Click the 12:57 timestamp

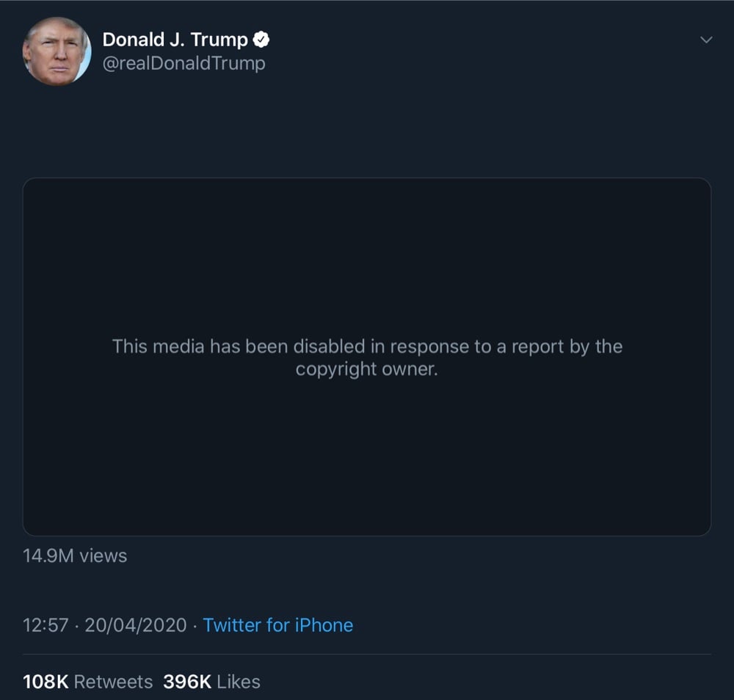(46, 625)
